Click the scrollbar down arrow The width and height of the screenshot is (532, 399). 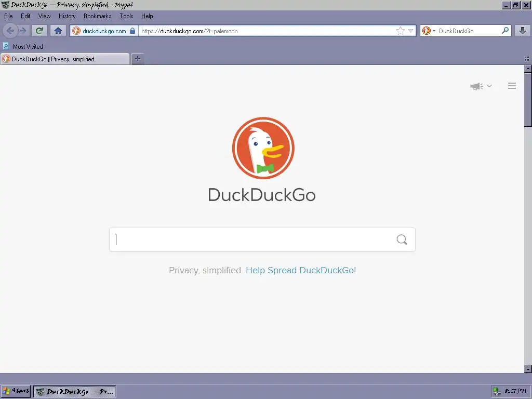click(x=528, y=369)
